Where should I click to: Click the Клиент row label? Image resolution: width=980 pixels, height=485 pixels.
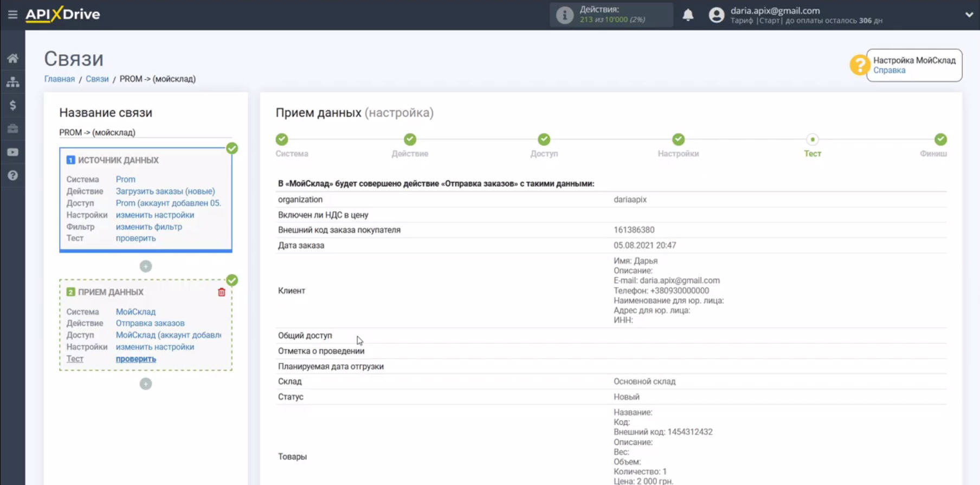292,291
